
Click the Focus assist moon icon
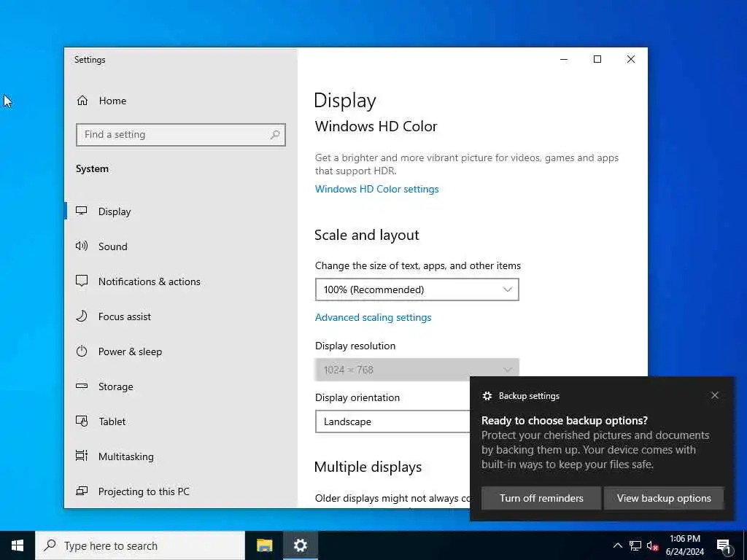pyautogui.click(x=82, y=316)
